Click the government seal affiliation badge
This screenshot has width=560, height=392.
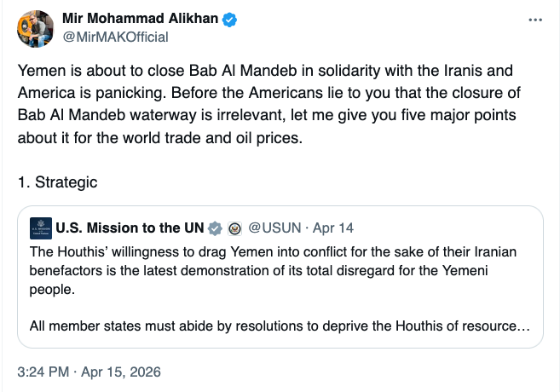[x=235, y=228]
